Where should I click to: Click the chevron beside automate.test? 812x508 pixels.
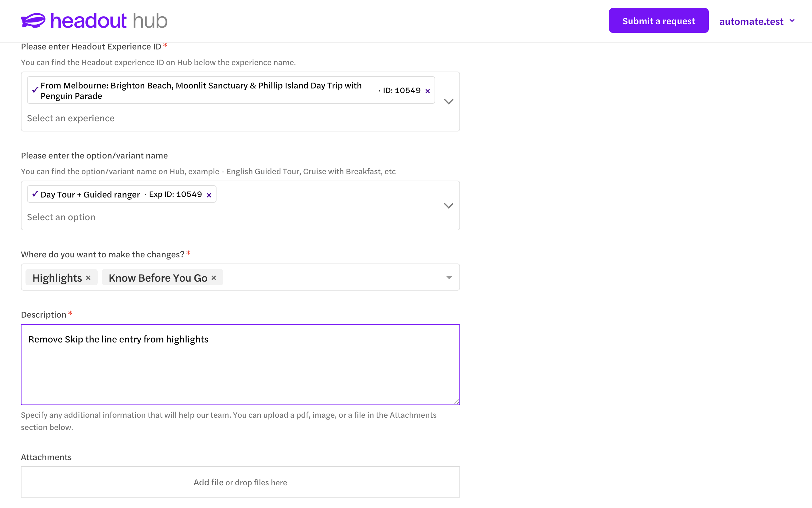(x=792, y=21)
